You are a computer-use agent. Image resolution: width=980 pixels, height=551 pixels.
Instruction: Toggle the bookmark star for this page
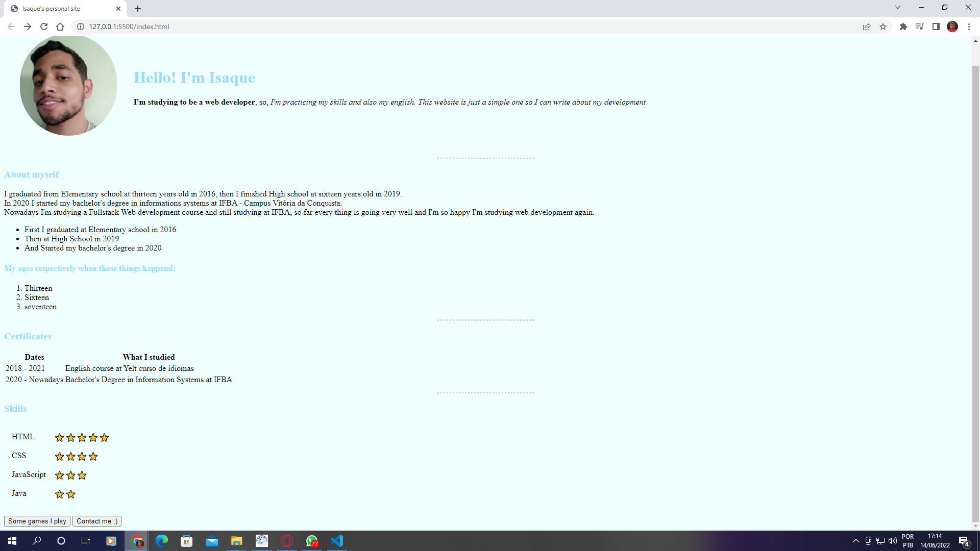click(883, 27)
